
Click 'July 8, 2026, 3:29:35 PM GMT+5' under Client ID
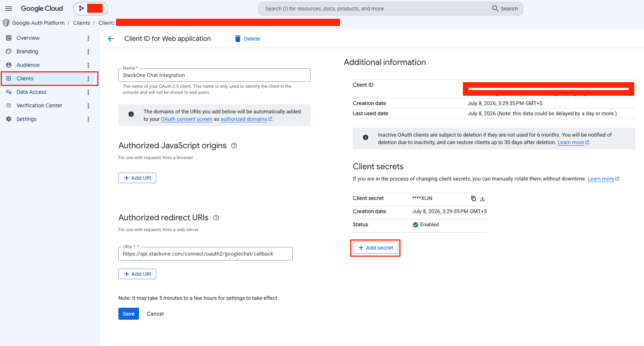click(505, 103)
